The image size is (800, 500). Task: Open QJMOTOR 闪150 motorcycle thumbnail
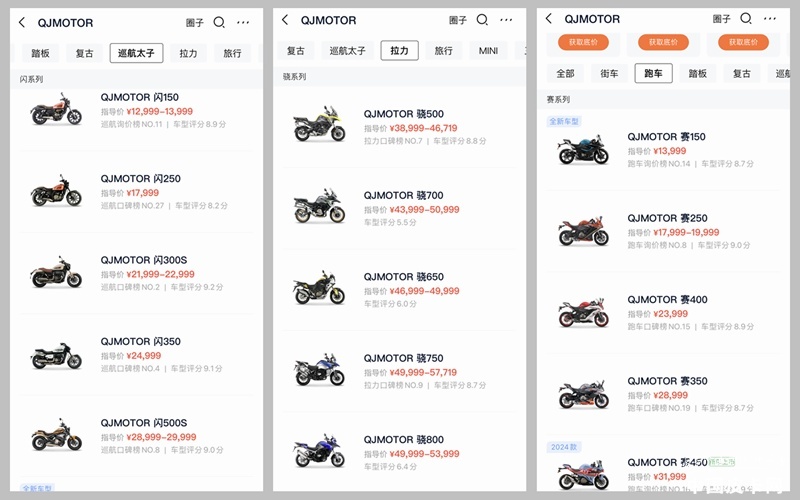coord(56,109)
